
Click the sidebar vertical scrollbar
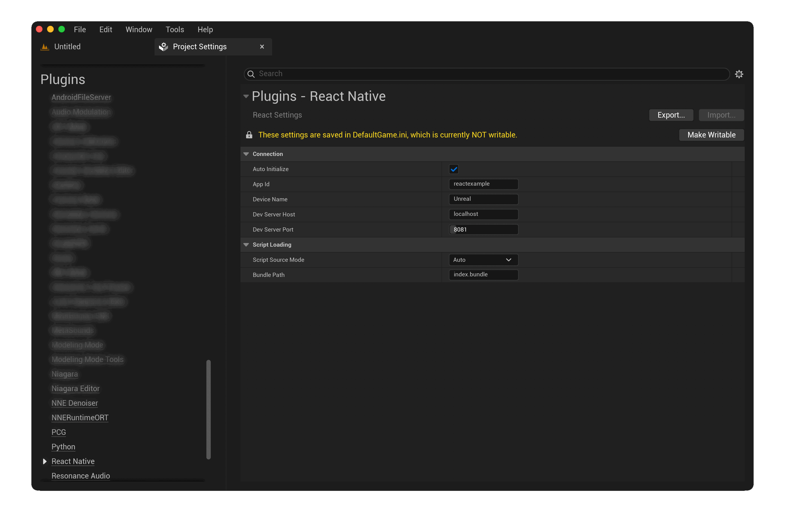(x=208, y=410)
